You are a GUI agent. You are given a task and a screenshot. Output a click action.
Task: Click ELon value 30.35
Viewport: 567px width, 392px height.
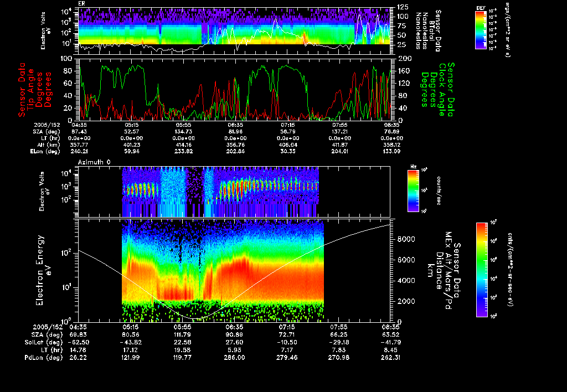point(288,152)
